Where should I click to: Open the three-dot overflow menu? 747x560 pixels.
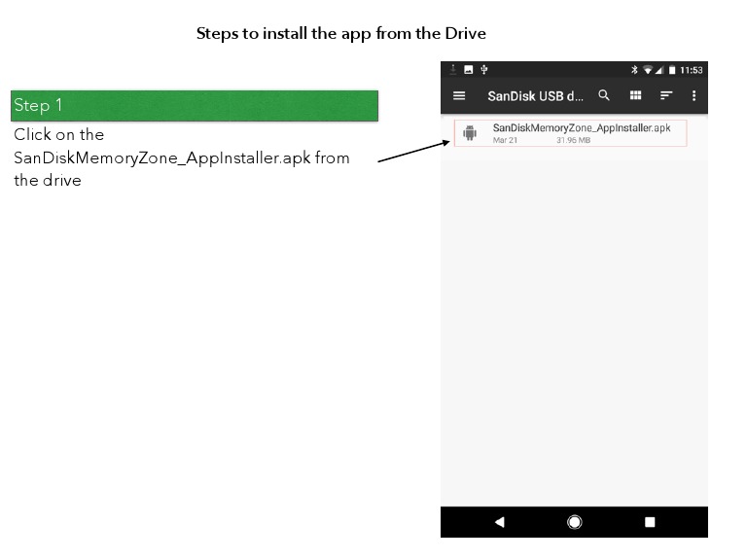(694, 95)
